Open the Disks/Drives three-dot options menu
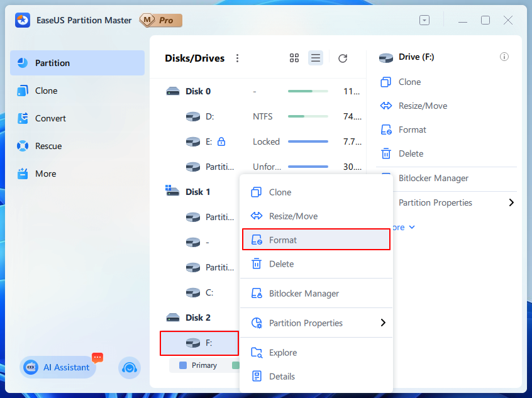Viewport: 532px width, 398px height. click(x=237, y=58)
